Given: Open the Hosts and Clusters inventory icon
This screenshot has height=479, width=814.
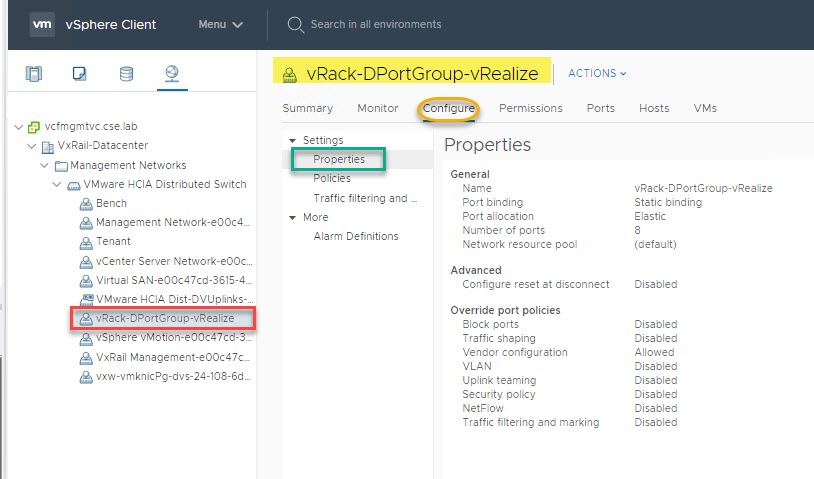Looking at the screenshot, I should [x=35, y=73].
